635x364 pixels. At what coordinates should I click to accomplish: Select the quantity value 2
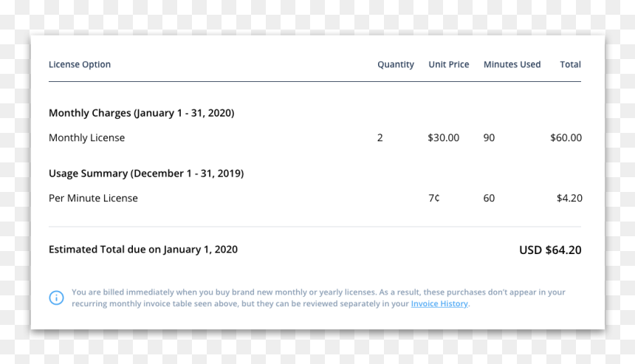380,137
